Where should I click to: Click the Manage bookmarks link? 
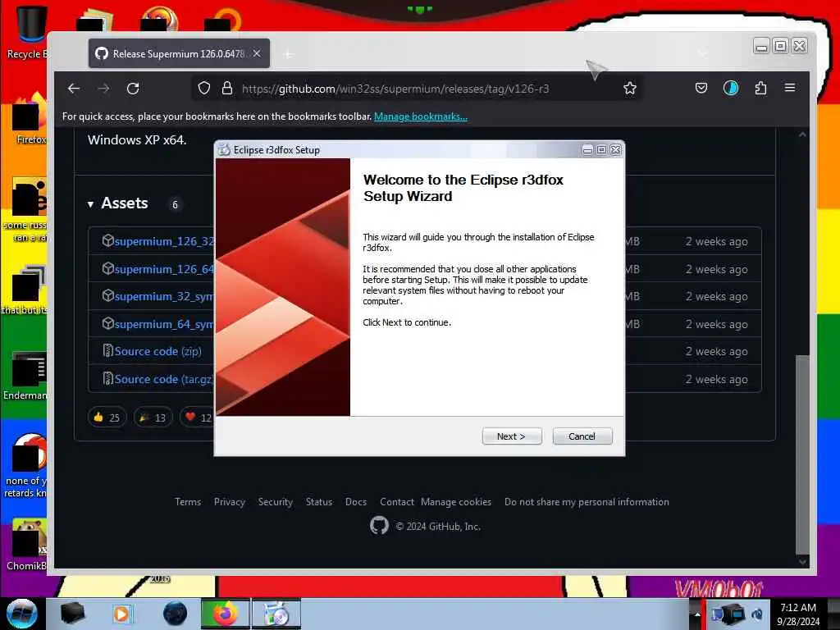[x=421, y=116]
